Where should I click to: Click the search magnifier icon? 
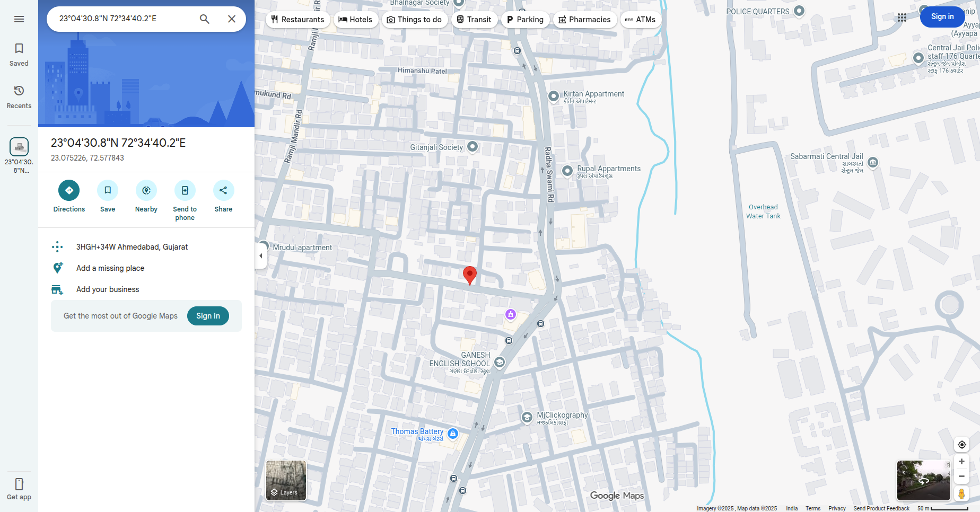click(205, 19)
